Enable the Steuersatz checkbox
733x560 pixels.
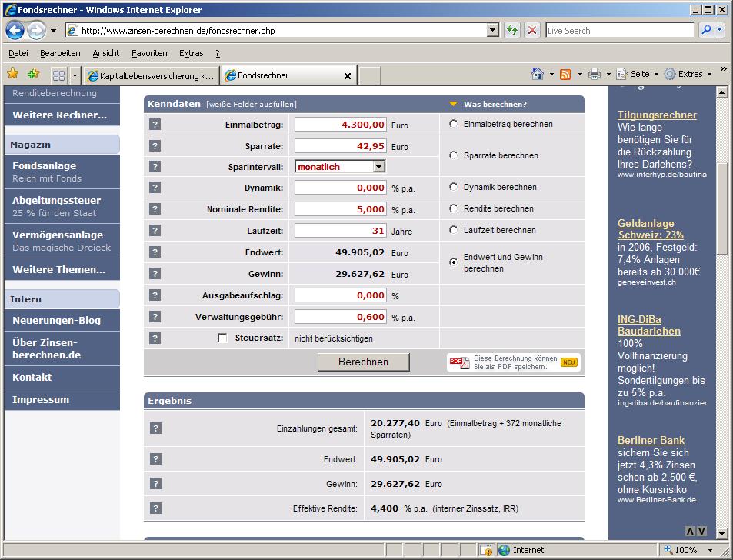(222, 338)
